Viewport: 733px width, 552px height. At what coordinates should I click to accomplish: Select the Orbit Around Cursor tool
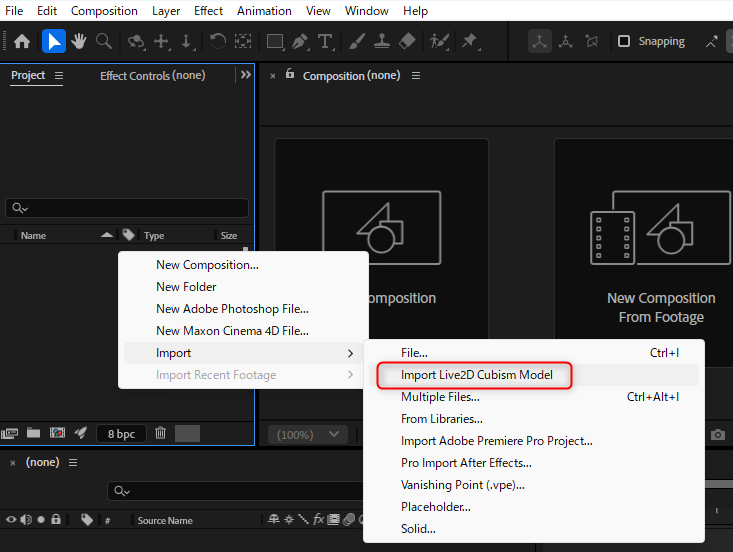(136, 42)
